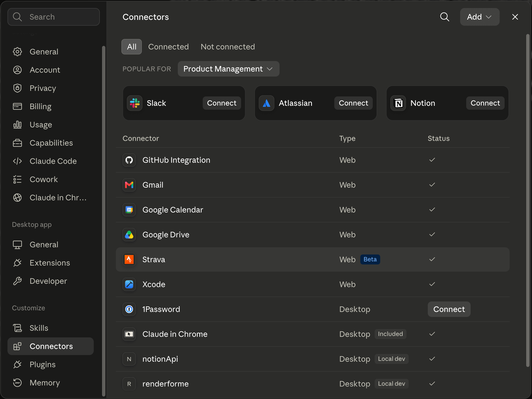Viewport: 532px width, 399px height.
Task: Open Extensions in the sidebar
Action: [x=51, y=263]
